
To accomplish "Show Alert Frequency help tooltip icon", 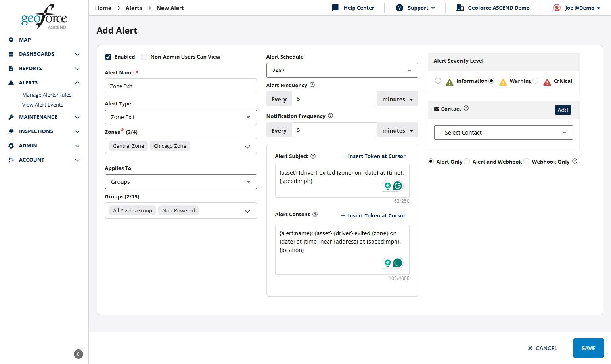I will (312, 85).
